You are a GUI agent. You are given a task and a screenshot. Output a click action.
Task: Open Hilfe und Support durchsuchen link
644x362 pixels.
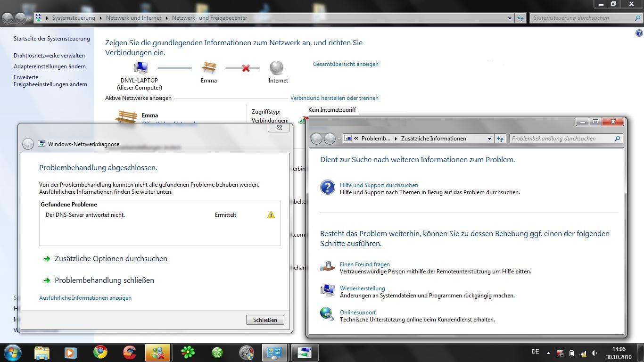coord(379,185)
